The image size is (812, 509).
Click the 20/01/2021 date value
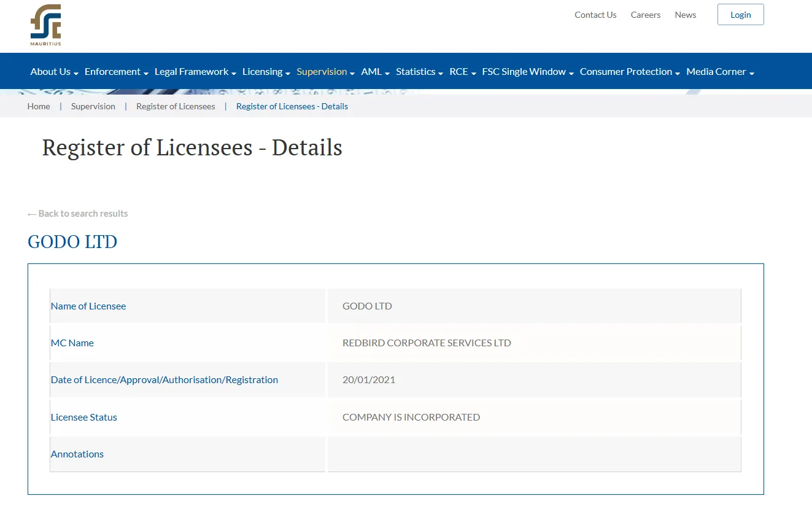(369, 379)
